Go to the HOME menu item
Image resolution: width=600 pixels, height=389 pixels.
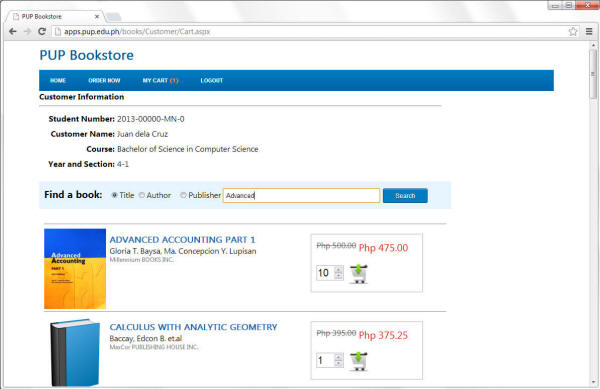pyautogui.click(x=58, y=80)
